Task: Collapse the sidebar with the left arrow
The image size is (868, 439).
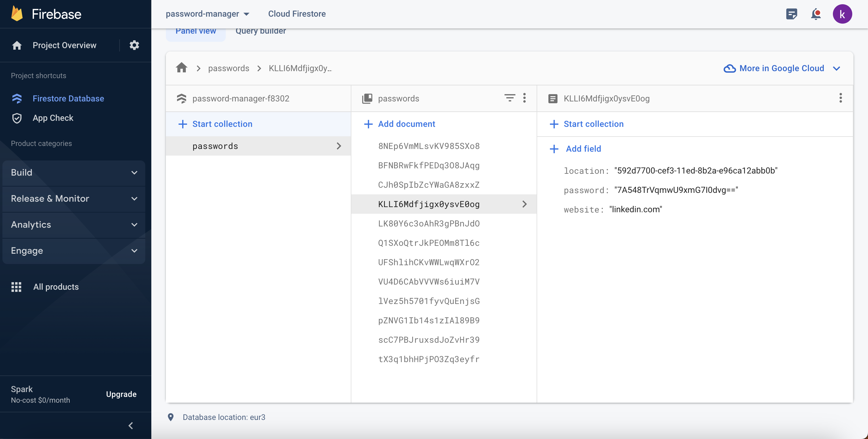Action: 131,425
